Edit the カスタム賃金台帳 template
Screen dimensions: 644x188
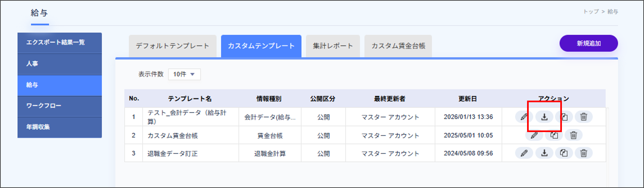click(x=534, y=135)
